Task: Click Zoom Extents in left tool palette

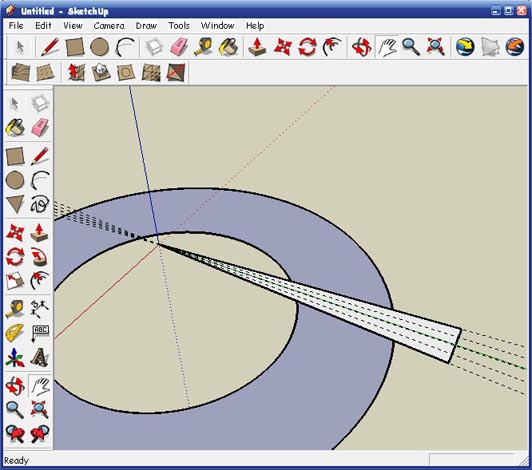Action: pyautogui.click(x=40, y=410)
